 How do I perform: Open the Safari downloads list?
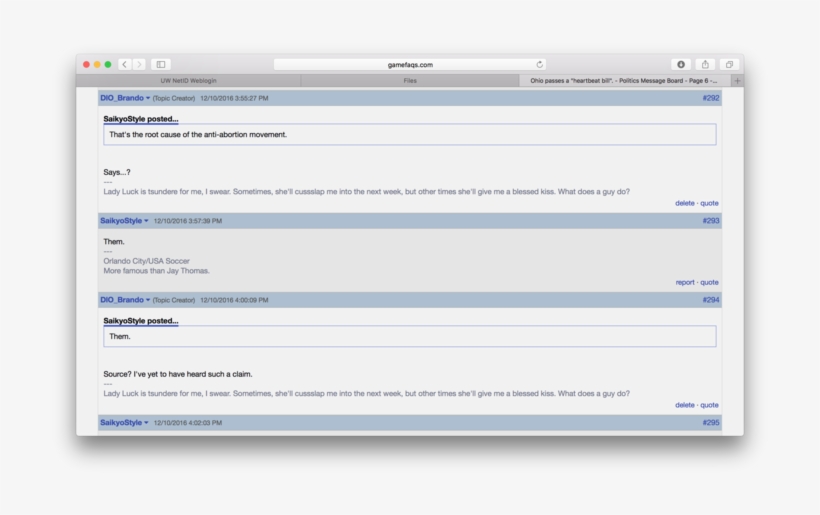click(x=681, y=64)
